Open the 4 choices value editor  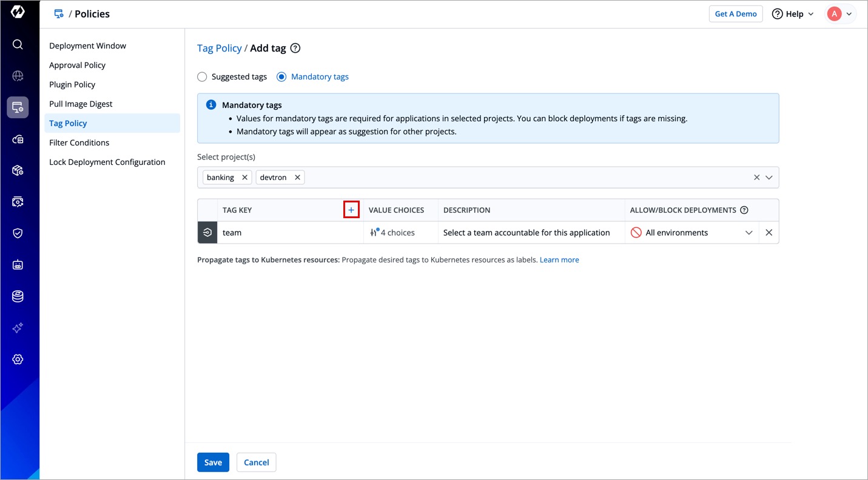(393, 233)
